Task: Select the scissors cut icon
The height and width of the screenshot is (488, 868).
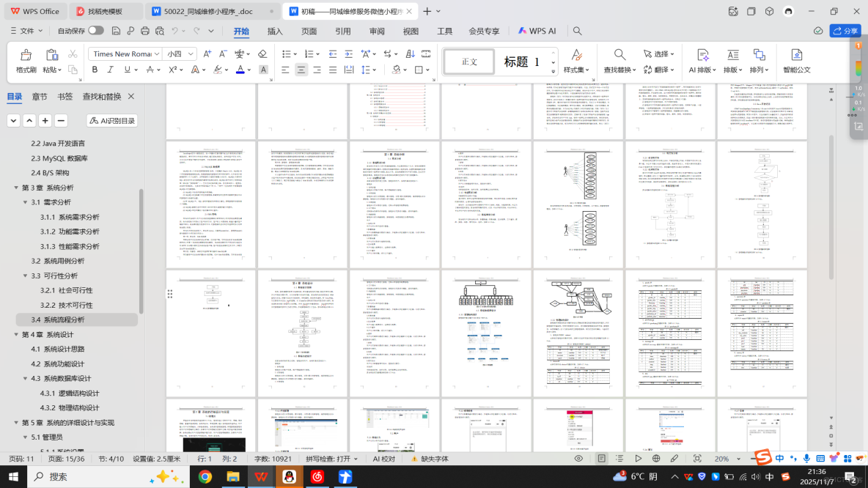Action: click(73, 55)
